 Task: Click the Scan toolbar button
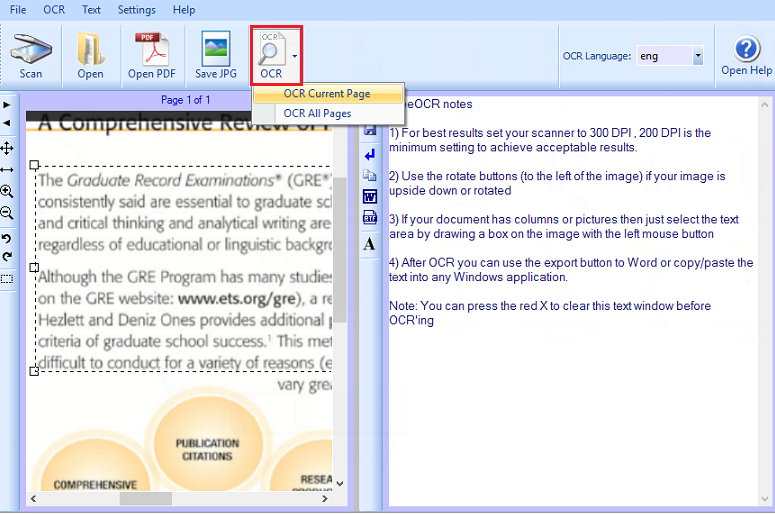(x=31, y=55)
